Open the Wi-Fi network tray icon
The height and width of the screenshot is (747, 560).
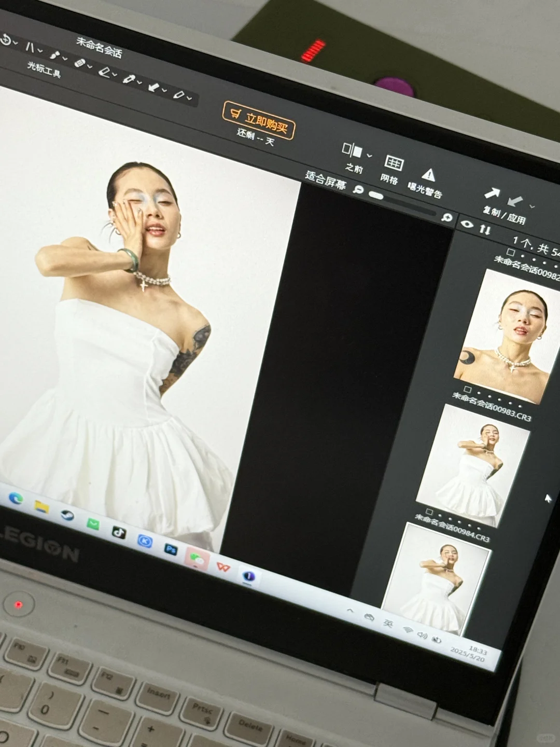click(x=407, y=630)
